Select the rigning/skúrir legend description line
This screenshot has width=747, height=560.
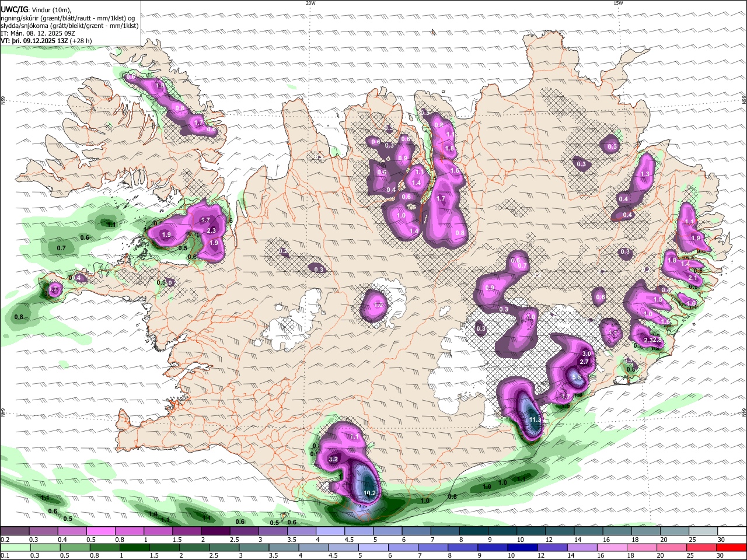(68, 17)
